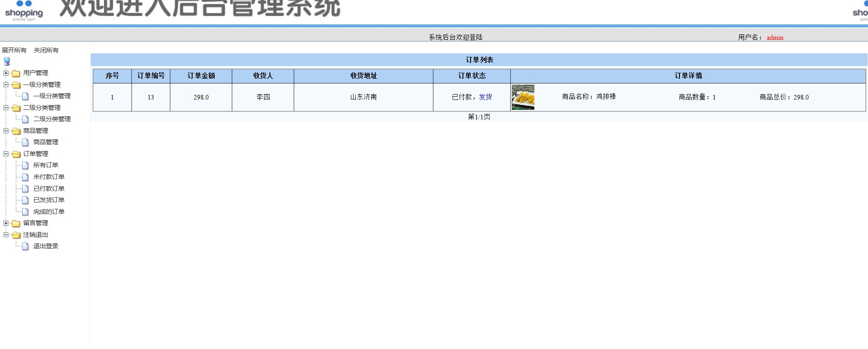Expand the 留言管理 tree node

point(6,223)
